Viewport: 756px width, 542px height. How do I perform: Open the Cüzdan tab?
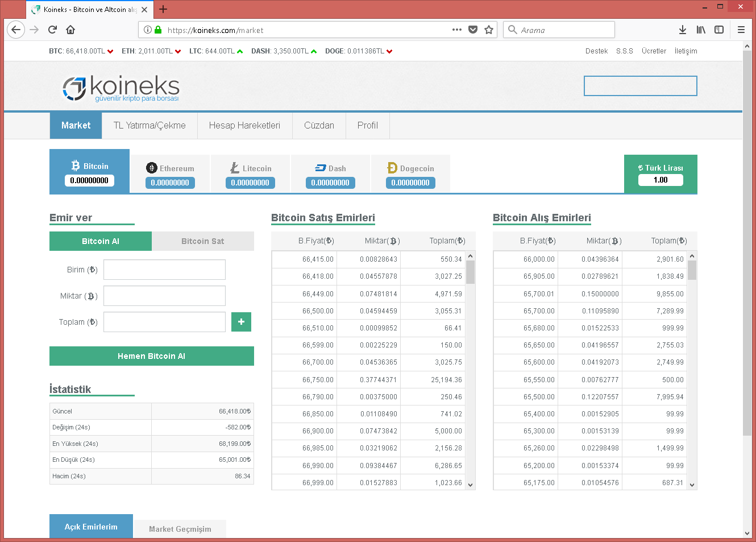click(319, 126)
